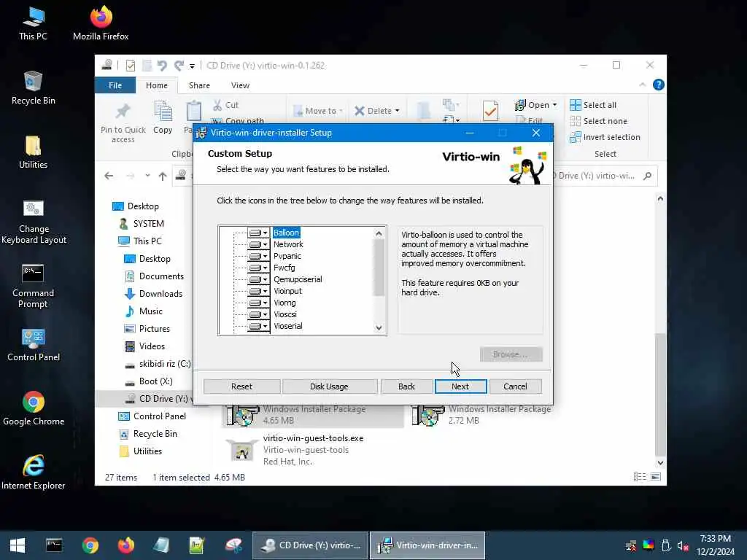Click the Chrome icon on the taskbar
This screenshot has height=560, width=747.
pos(90,545)
